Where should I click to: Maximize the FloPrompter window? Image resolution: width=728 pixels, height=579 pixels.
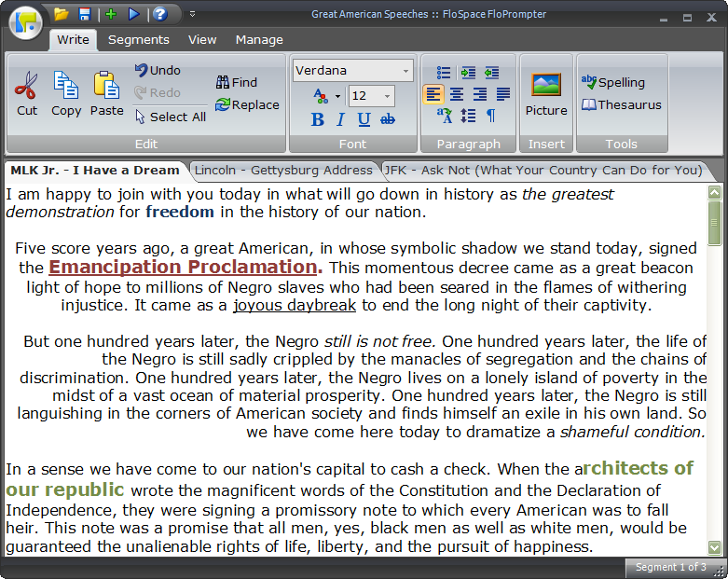[687, 18]
